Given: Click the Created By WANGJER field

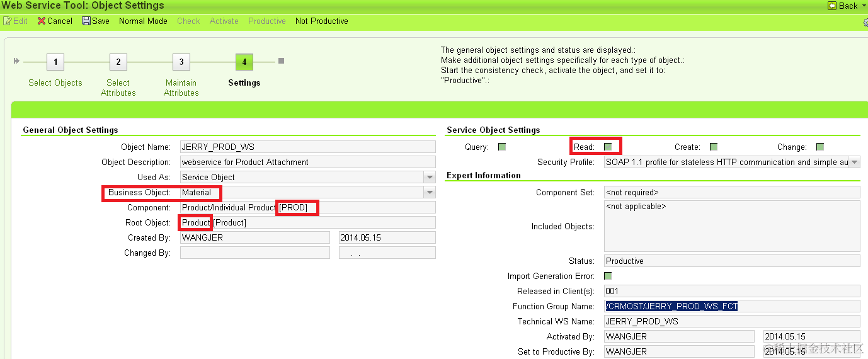Looking at the screenshot, I should coord(255,237).
